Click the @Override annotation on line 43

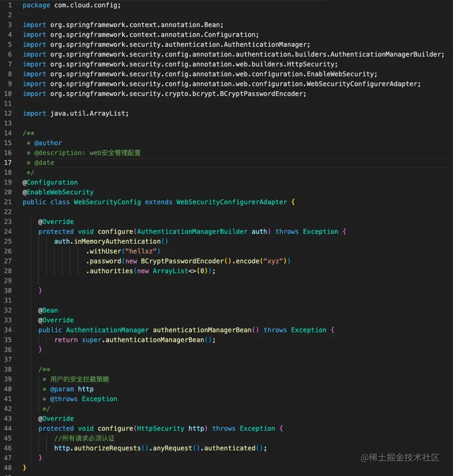56,418
